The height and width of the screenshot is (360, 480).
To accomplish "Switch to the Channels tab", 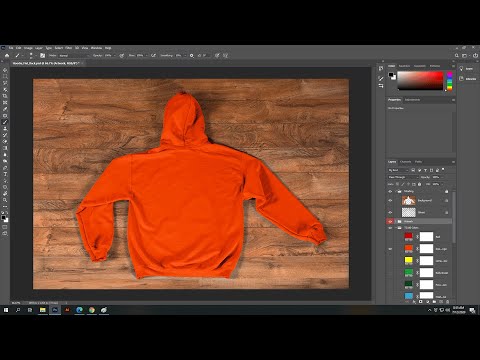I will click(x=406, y=162).
